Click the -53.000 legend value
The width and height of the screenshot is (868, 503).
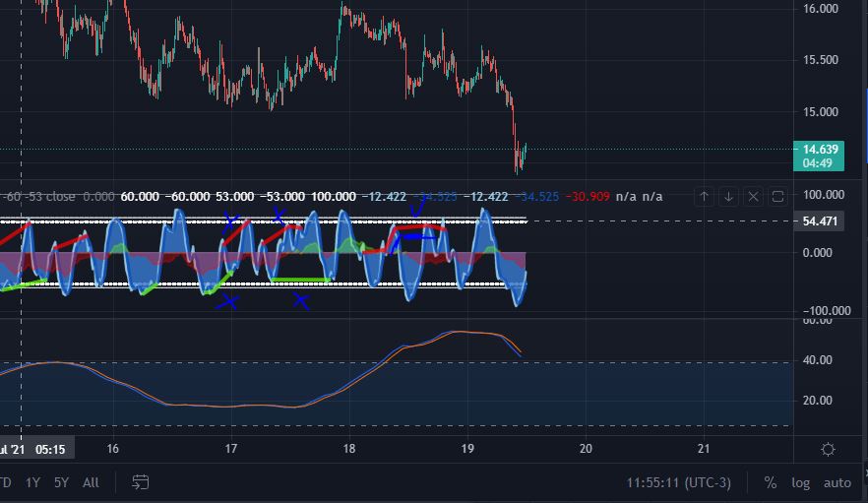(282, 197)
